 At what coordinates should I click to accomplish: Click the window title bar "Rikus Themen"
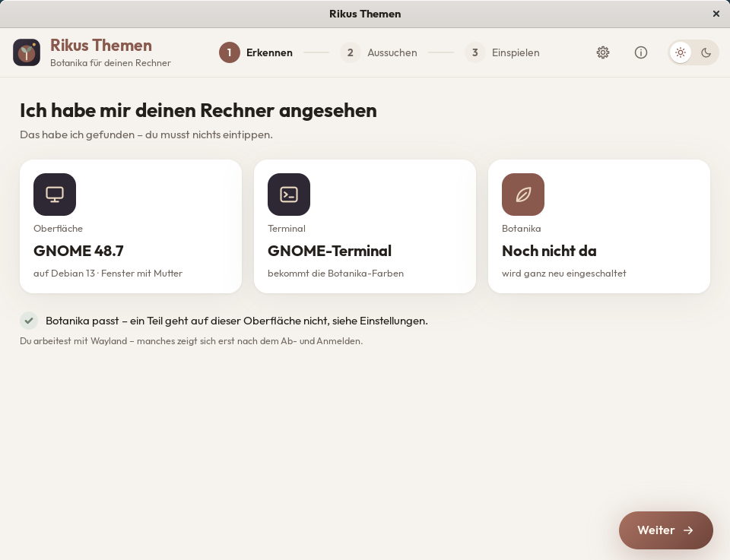pos(365,14)
